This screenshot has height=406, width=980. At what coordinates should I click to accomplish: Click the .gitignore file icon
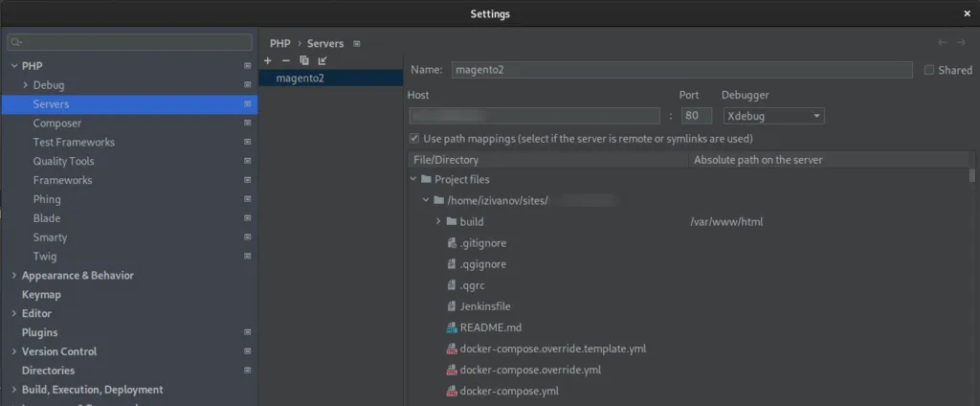(452, 242)
